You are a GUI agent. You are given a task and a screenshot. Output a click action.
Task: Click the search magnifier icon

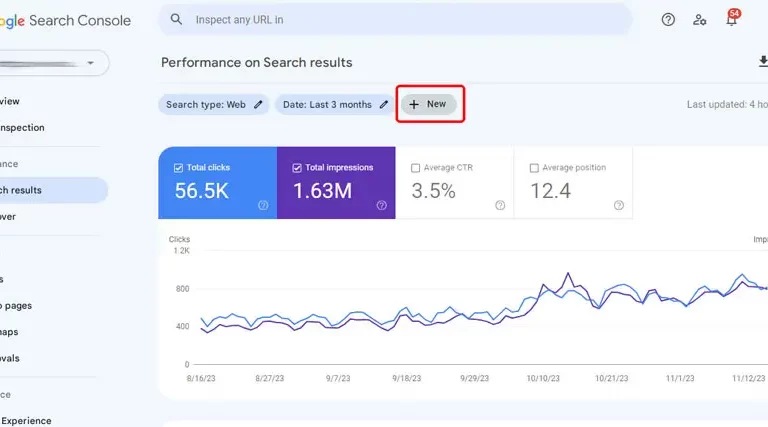[177, 19]
